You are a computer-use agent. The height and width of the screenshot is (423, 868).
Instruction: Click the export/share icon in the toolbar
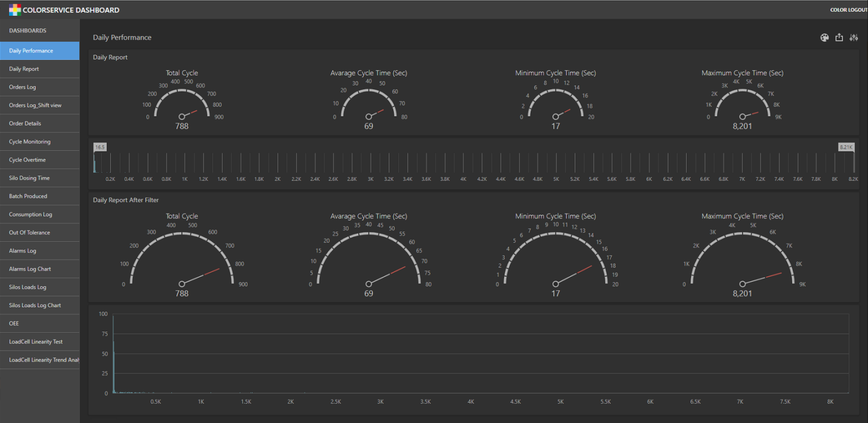tap(839, 37)
